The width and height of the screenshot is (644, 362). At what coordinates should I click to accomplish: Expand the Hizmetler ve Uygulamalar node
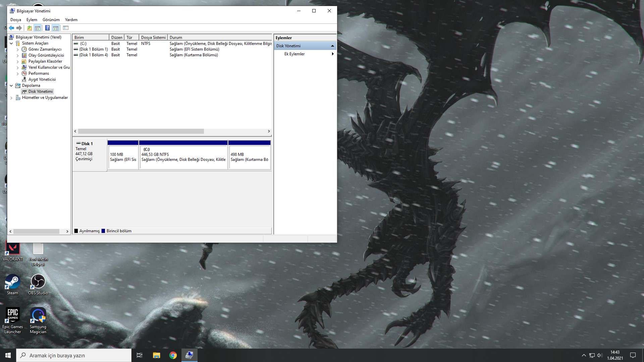pos(11,98)
